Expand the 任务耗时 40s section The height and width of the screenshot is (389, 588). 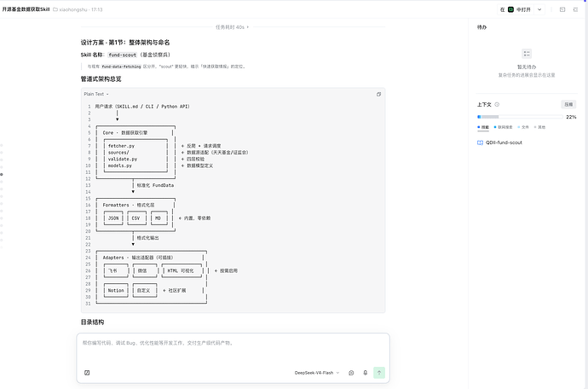(x=232, y=27)
